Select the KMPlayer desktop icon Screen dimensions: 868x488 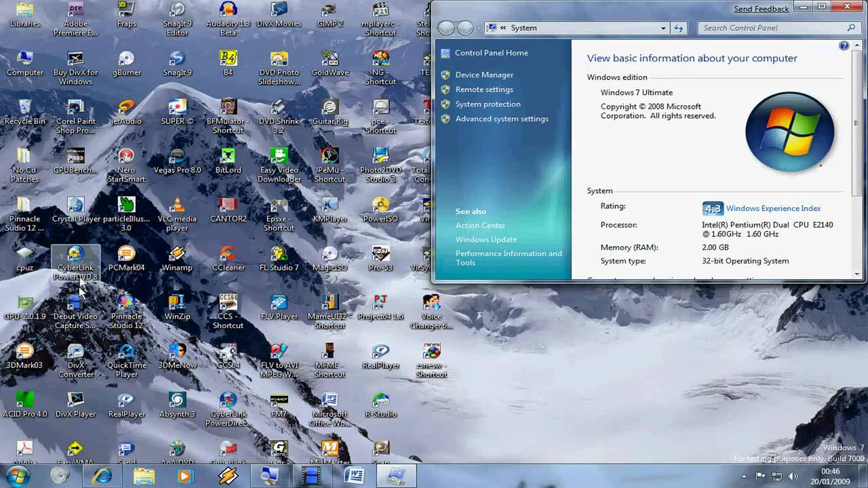330,210
